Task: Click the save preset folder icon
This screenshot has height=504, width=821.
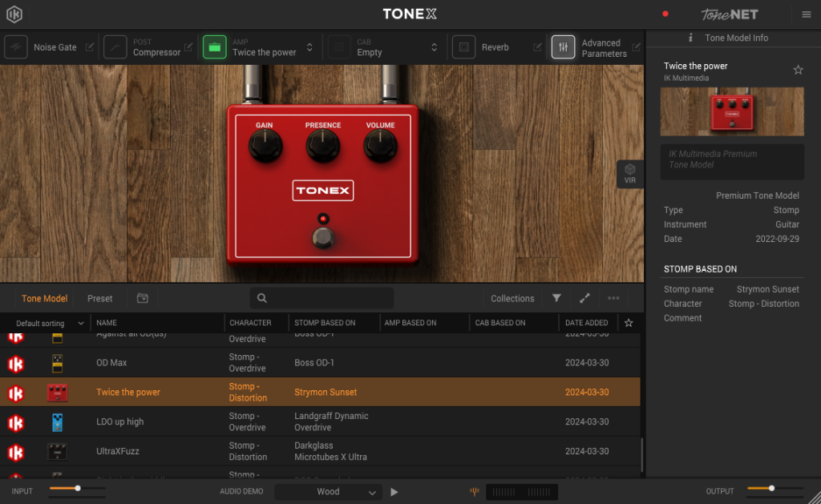Action: pos(143,298)
